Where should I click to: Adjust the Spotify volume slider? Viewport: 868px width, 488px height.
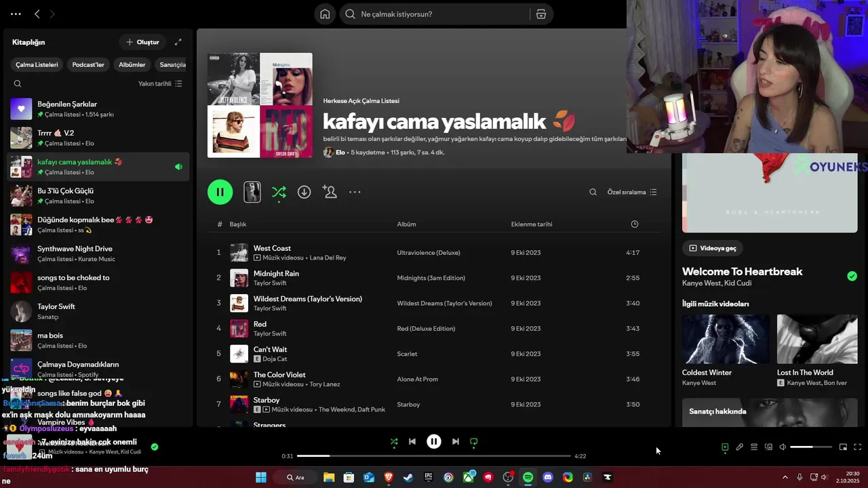tap(811, 447)
